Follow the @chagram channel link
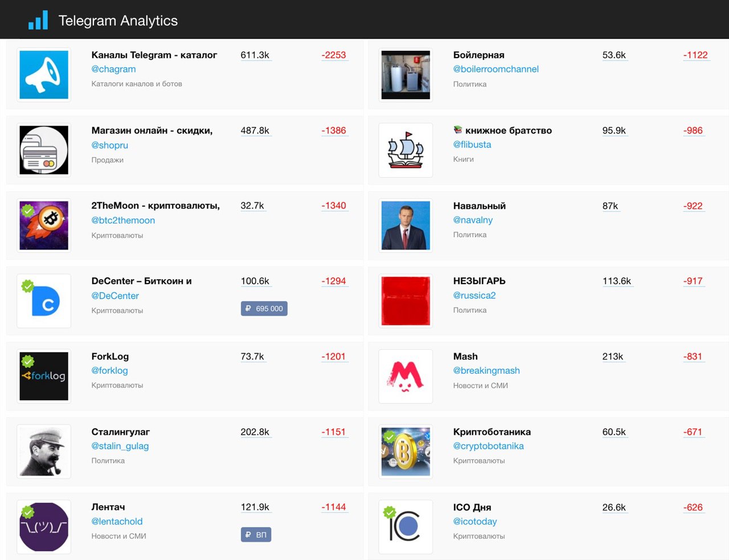Screen dimensions: 729x560 click(x=113, y=69)
